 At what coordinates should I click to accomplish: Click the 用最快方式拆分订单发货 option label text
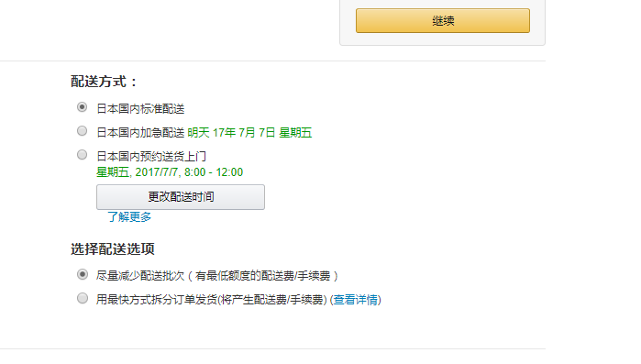pyautogui.click(x=157, y=300)
